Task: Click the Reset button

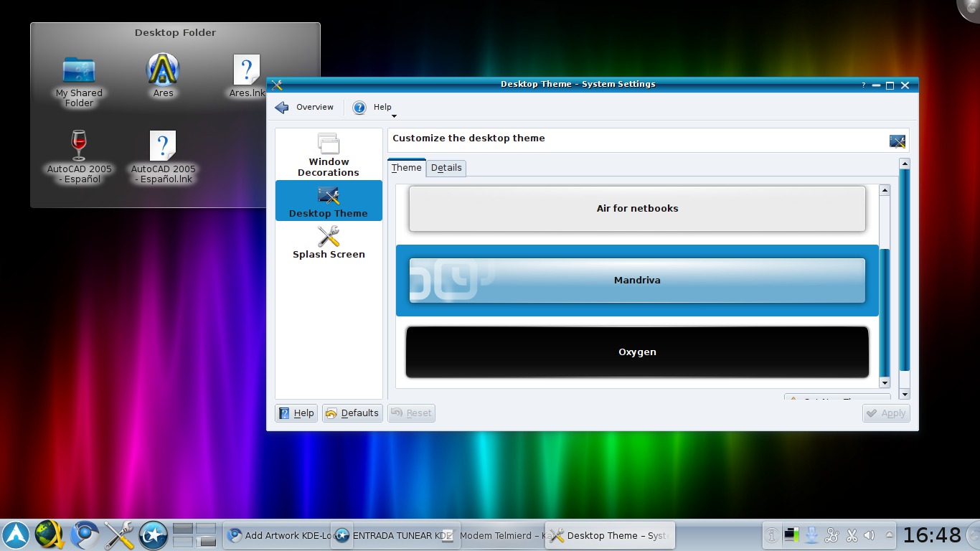Action: (412, 413)
